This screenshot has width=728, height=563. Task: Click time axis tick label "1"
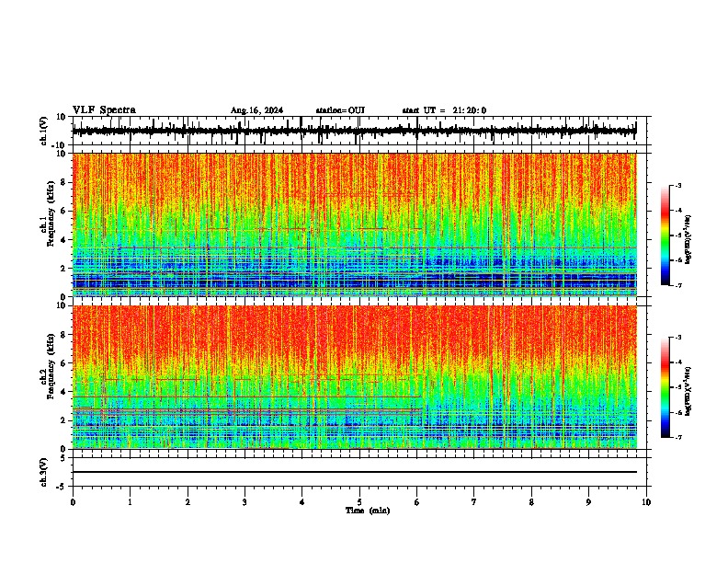click(x=130, y=502)
